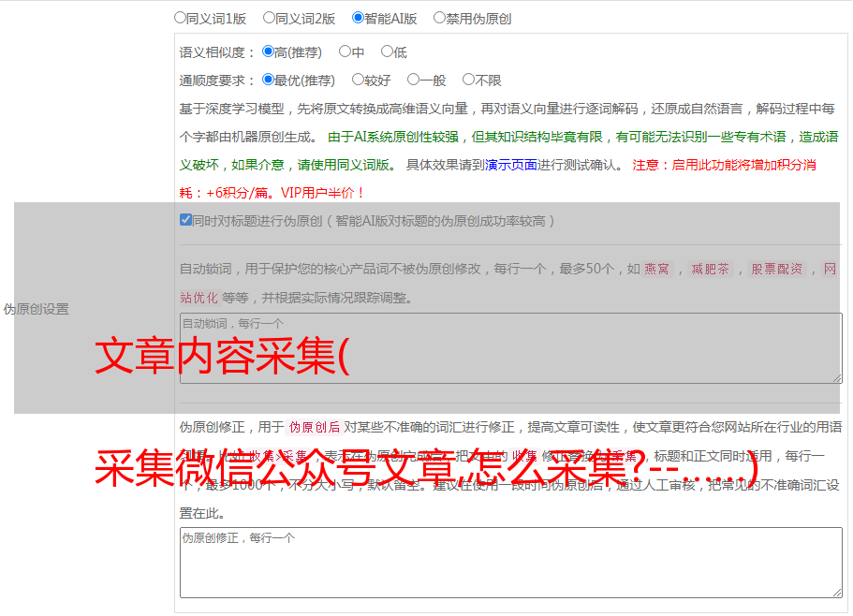
Task: Choose 一般 for 通顺度要求
Action: tap(413, 81)
